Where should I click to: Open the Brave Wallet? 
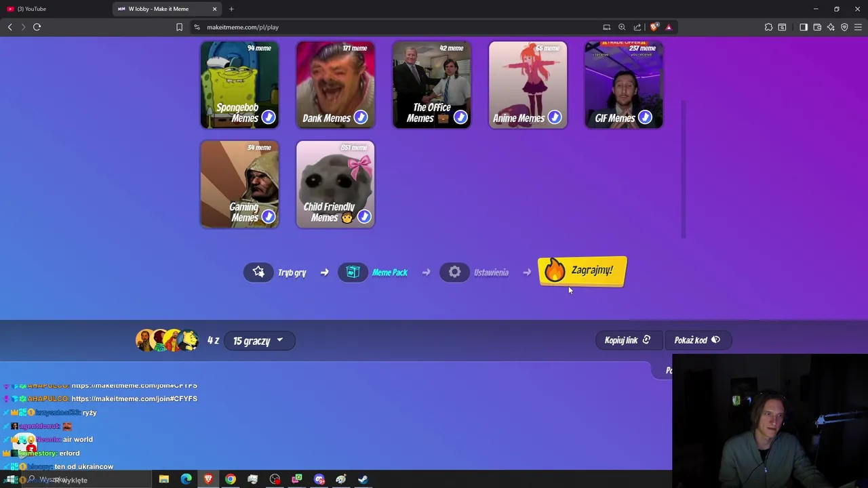click(817, 27)
